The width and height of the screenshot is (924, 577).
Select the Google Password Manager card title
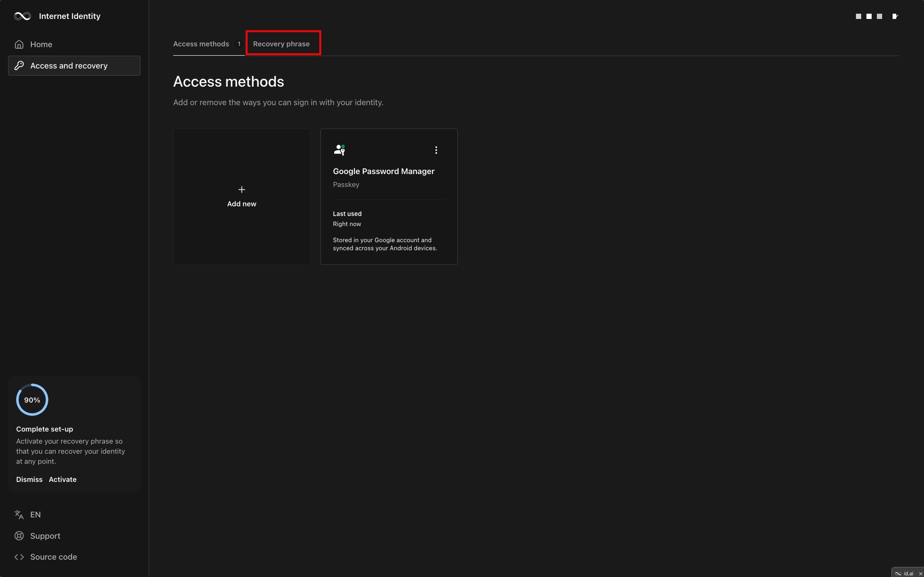click(x=384, y=171)
